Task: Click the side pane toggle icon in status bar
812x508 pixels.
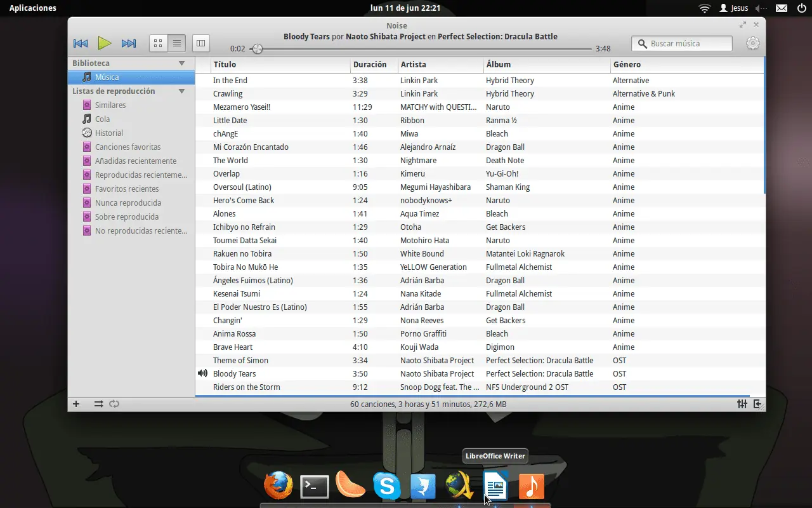Action: [x=757, y=404]
